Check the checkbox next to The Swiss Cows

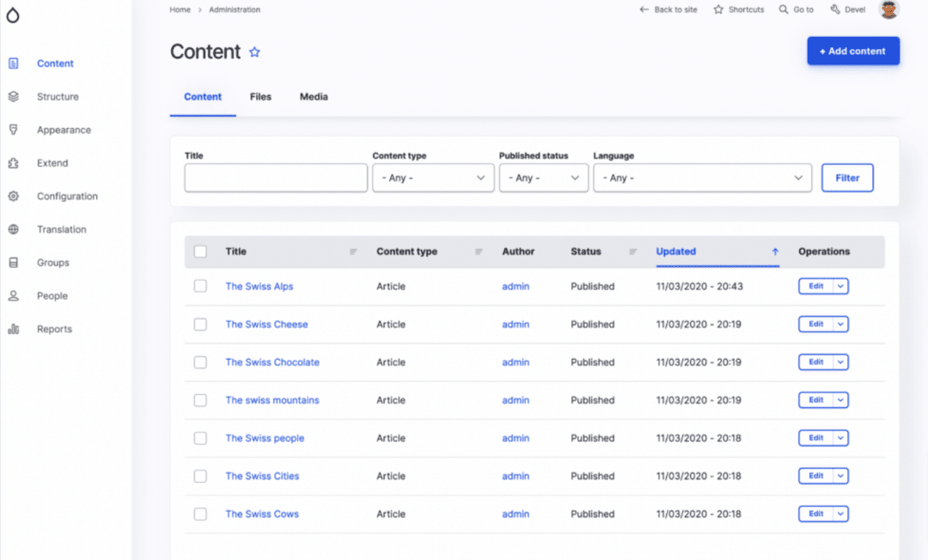[x=200, y=514]
